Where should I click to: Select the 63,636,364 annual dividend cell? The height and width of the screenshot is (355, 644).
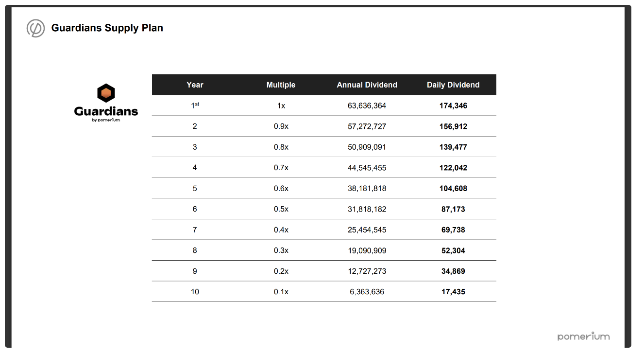click(x=367, y=106)
